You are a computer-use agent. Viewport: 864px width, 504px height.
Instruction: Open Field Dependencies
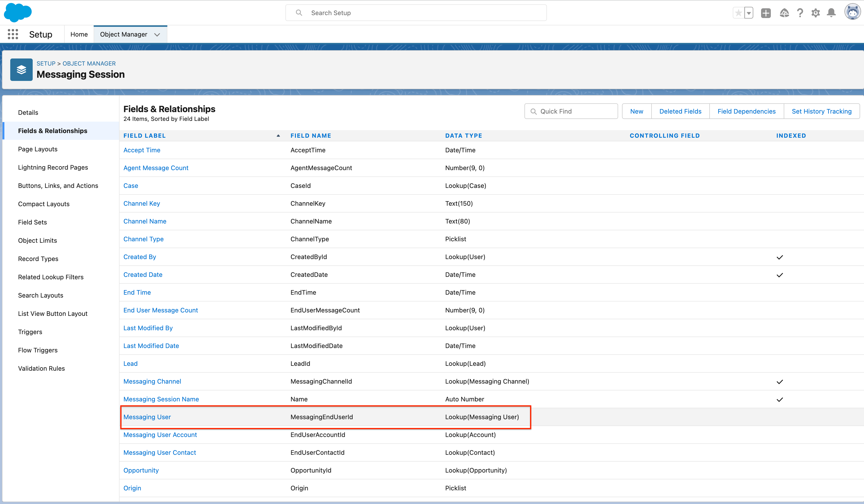[x=746, y=111]
